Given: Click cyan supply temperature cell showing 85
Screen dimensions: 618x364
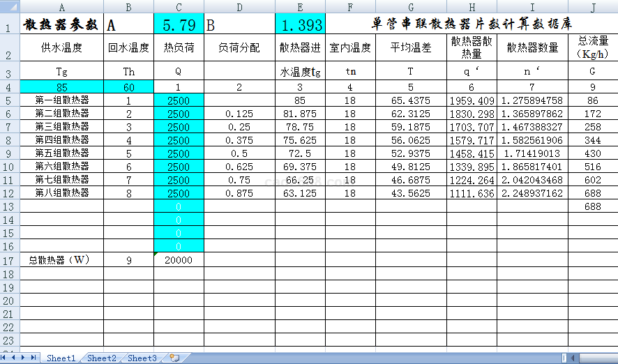Looking at the screenshot, I should (x=62, y=87).
